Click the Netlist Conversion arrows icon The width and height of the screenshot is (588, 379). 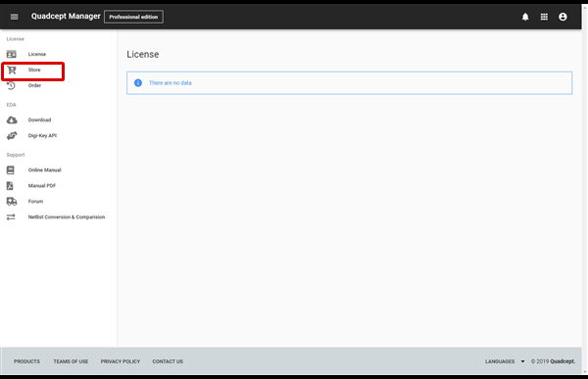click(11, 217)
